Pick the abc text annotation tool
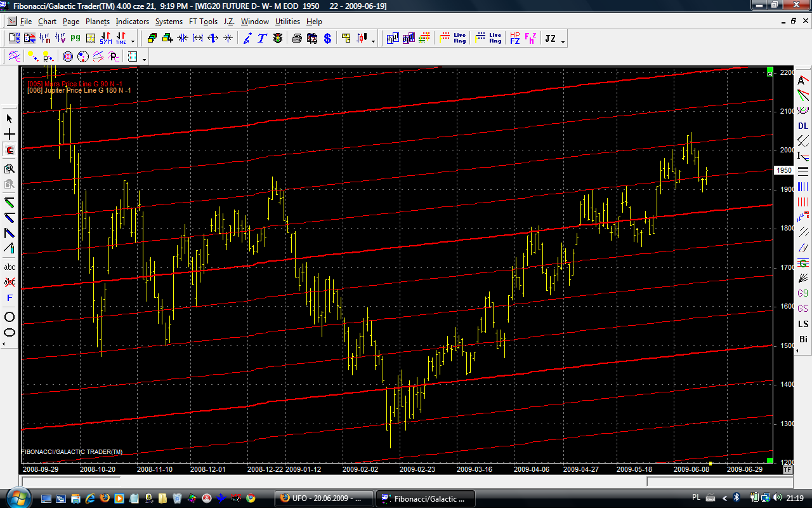The height and width of the screenshot is (508, 812). click(10, 267)
